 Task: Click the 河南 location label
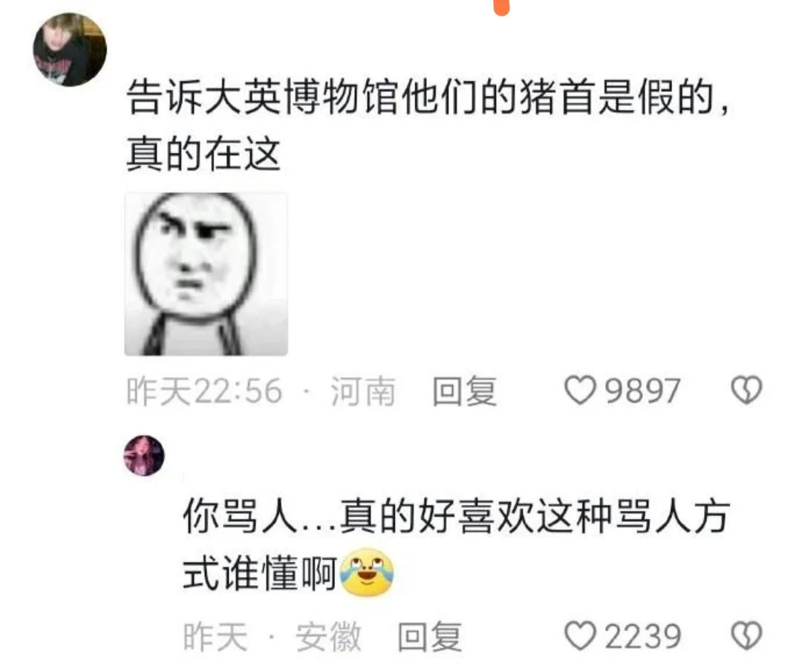[363, 391]
